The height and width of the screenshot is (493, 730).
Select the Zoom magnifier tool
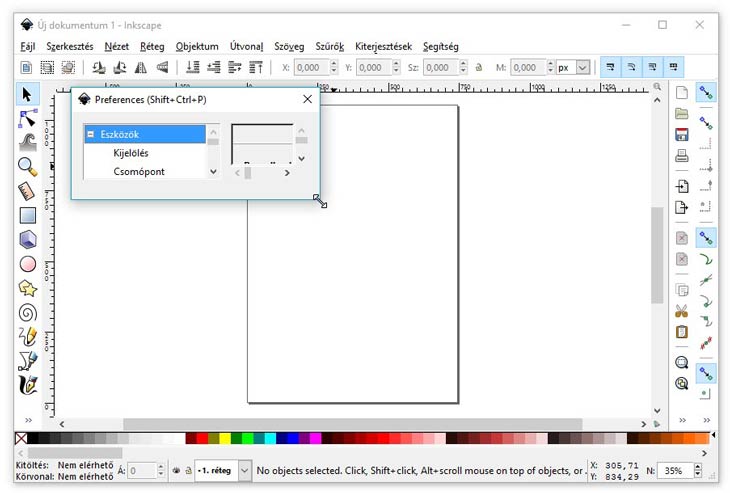click(28, 166)
